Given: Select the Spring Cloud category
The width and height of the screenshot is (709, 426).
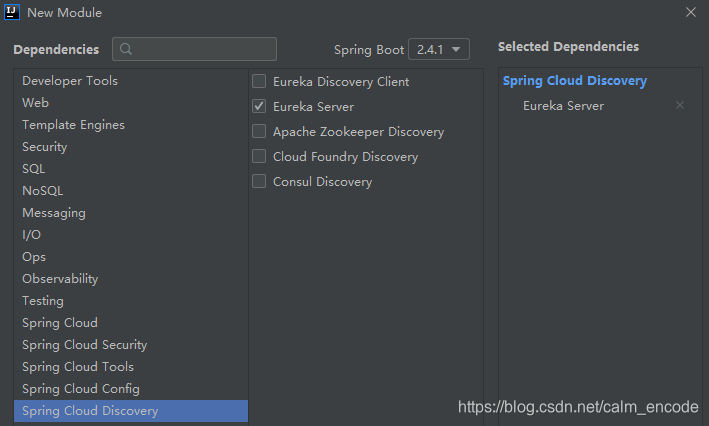Looking at the screenshot, I should (x=131, y=323).
